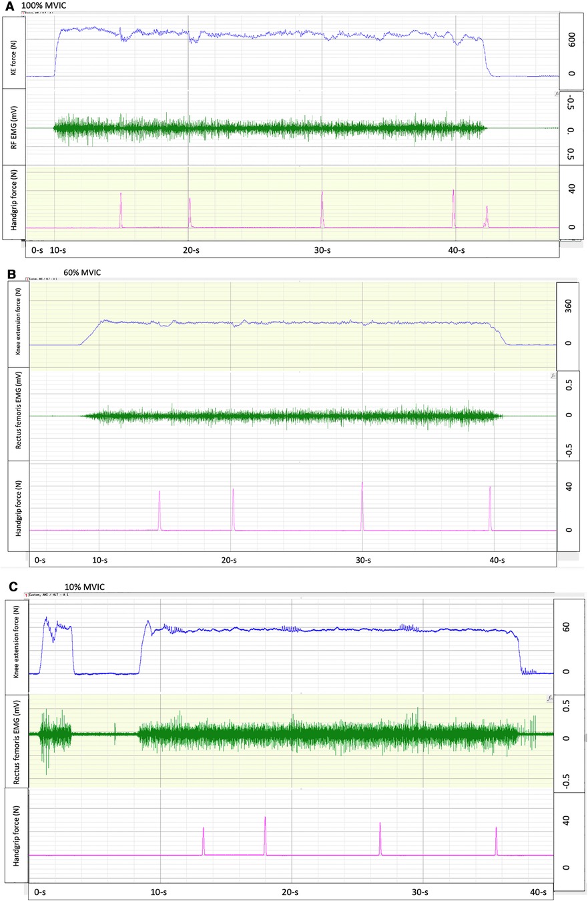Click the red marker icon atop panel C
Screen dimensions: 588x901
coord(27,594)
